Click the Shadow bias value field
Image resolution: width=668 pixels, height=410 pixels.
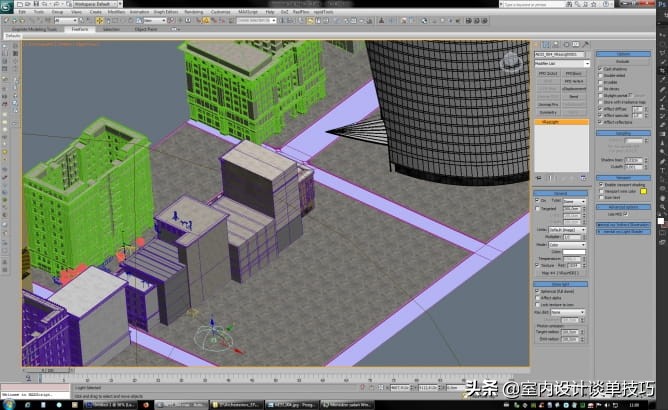[632, 160]
